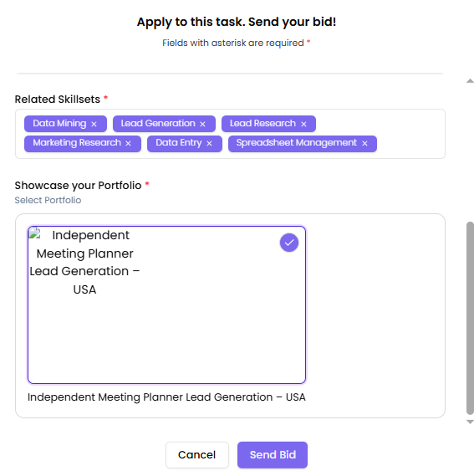
Task: Open the Select Portfolio link
Action: (x=48, y=201)
